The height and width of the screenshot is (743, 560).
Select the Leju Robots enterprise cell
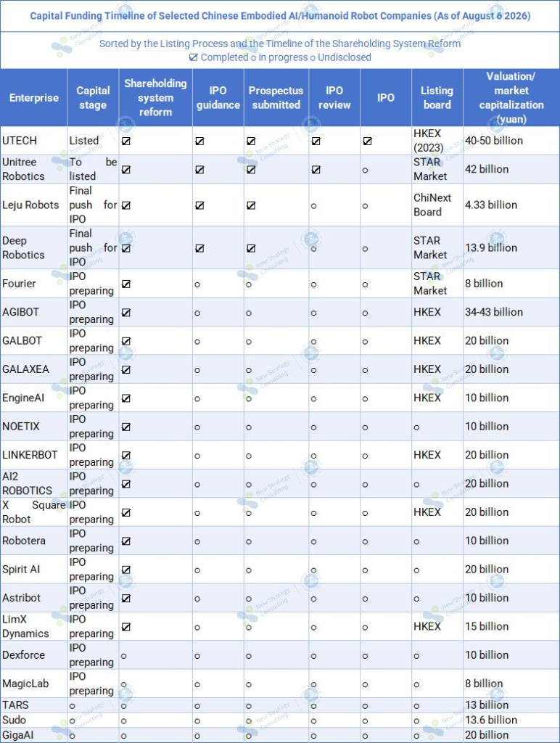click(x=33, y=205)
